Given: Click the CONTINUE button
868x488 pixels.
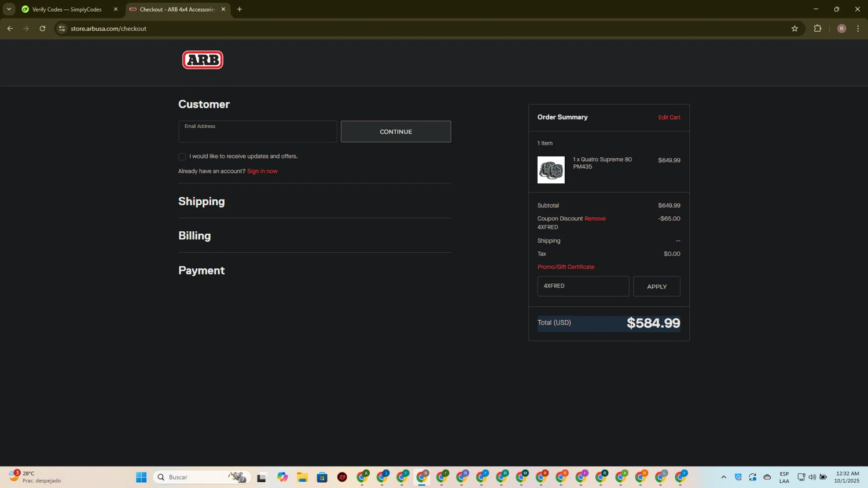Looking at the screenshot, I should point(396,132).
